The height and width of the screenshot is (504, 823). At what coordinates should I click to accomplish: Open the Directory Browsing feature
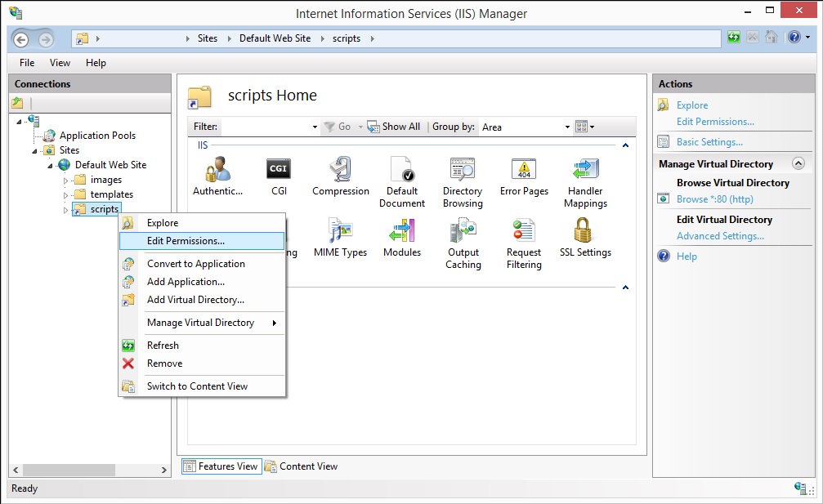click(463, 182)
